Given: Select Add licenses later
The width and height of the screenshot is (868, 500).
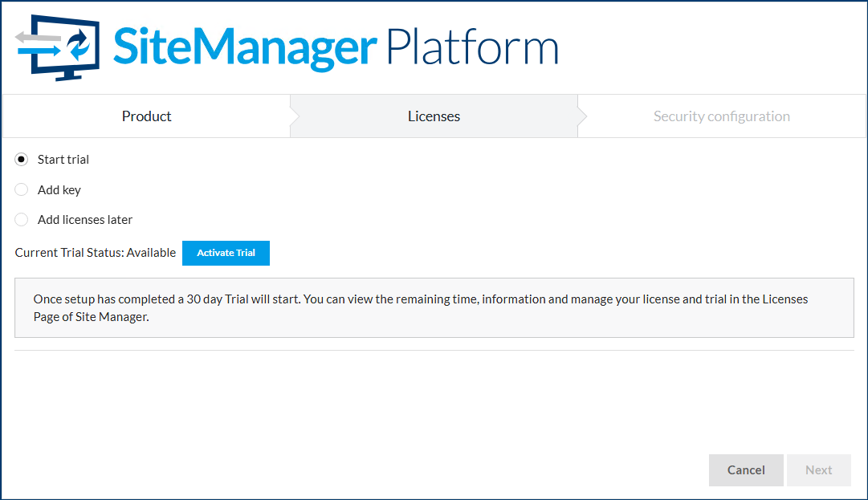Looking at the screenshot, I should (21, 219).
